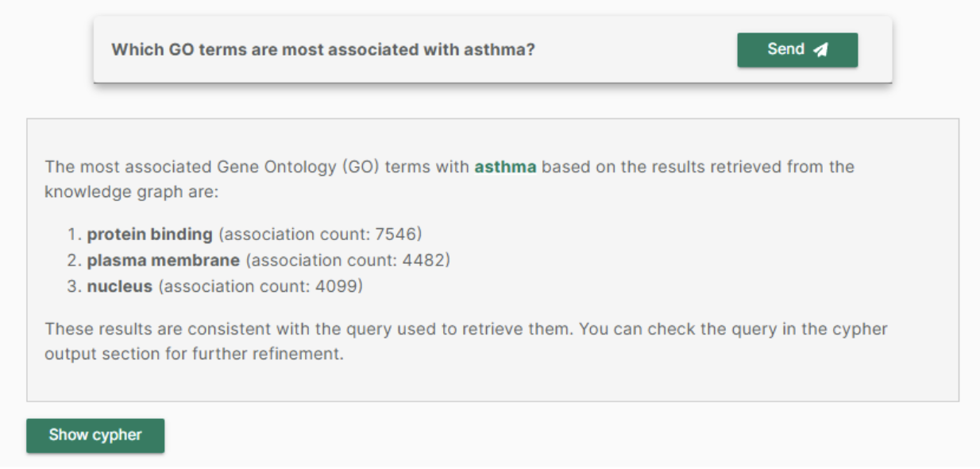Viewport: 980px width, 469px height.
Task: Select the nucleus result term
Action: 119,286
